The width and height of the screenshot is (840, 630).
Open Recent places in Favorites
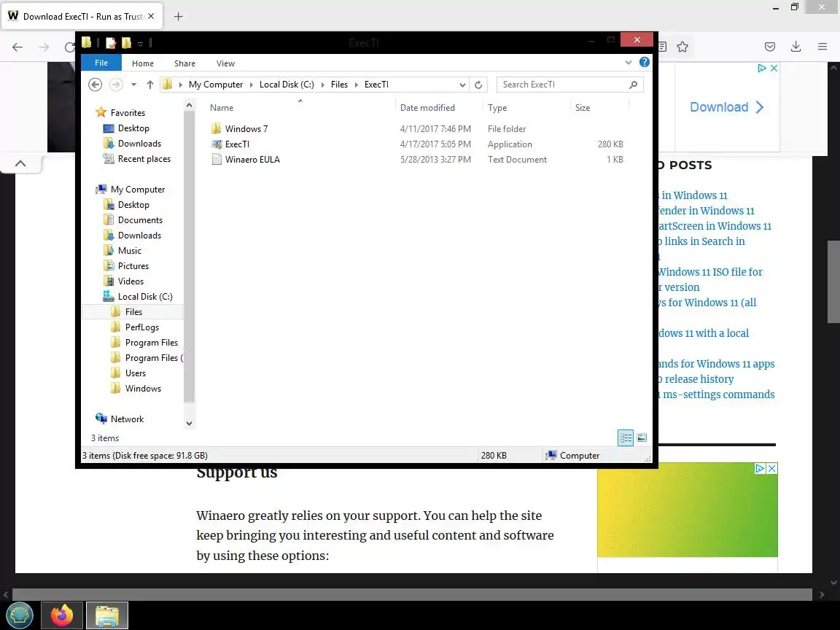click(x=144, y=158)
